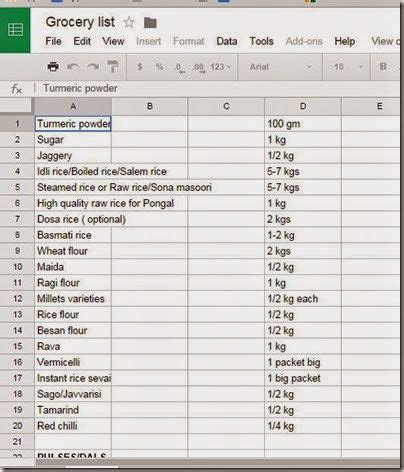The height and width of the screenshot is (472, 404).
Task: Select the Dosa rice (optional) cell
Action: [73, 219]
